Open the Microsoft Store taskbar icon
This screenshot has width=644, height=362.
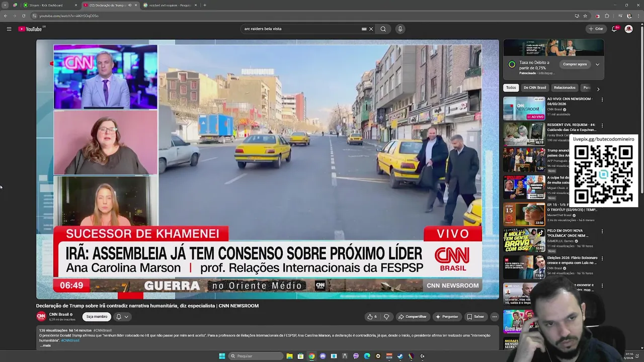(x=300, y=356)
